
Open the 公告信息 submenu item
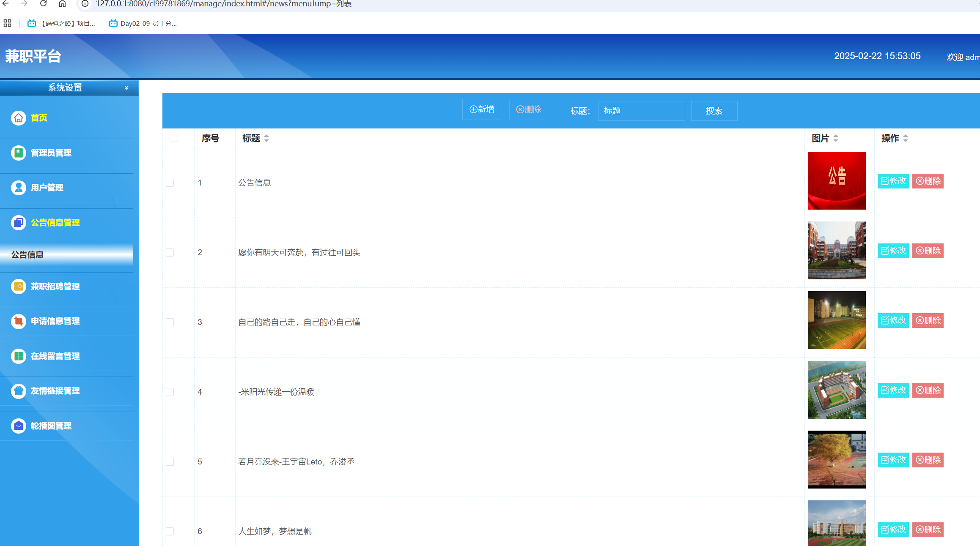click(27, 254)
